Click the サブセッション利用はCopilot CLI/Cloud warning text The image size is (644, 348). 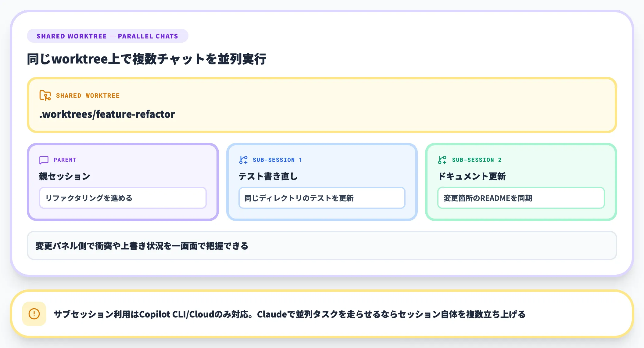point(289,314)
